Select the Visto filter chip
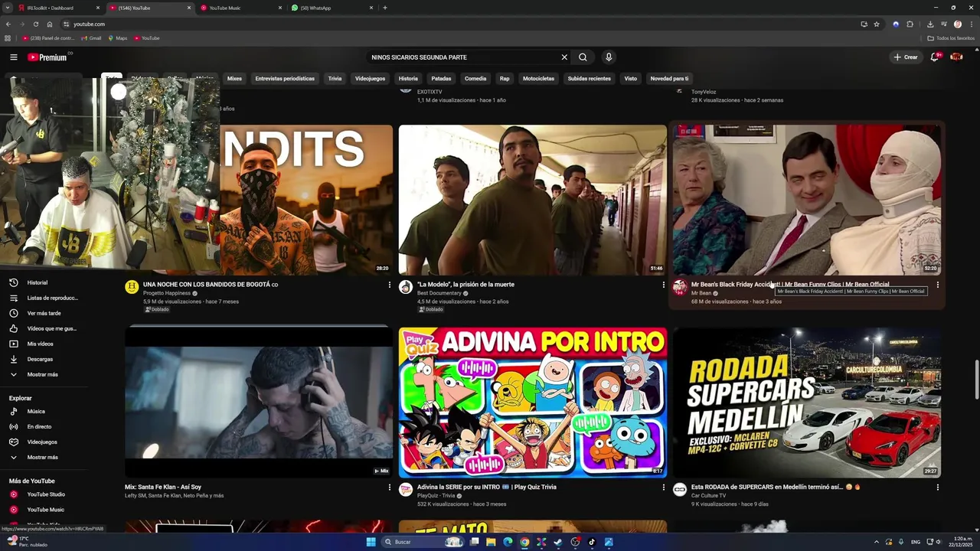Screen dimensions: 980x551 tap(630, 78)
